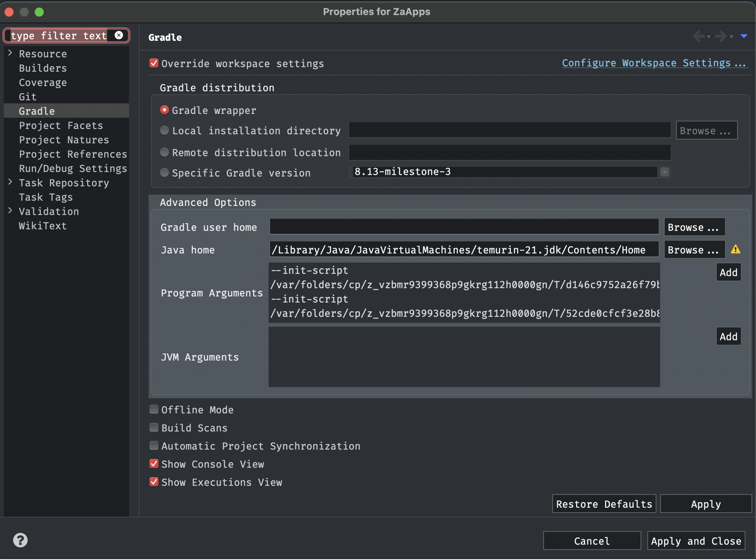The image size is (756, 559).
Task: Open Run/Debug Settings page
Action: pyautogui.click(x=73, y=169)
